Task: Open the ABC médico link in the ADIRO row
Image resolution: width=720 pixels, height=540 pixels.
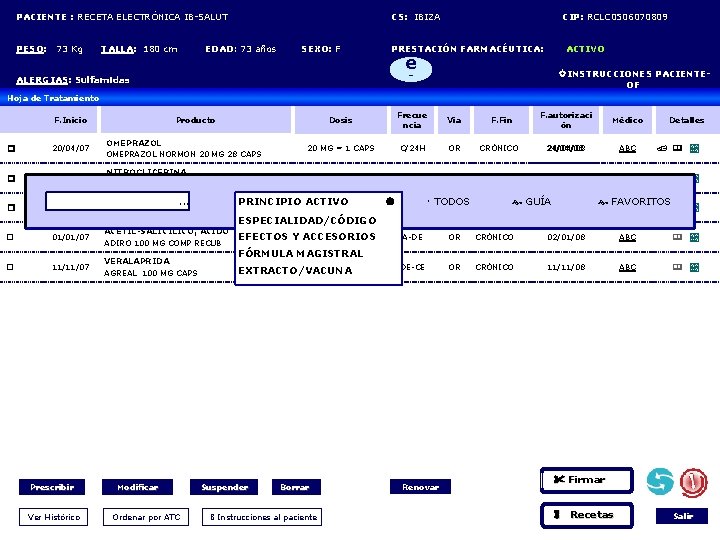Action: [627, 237]
